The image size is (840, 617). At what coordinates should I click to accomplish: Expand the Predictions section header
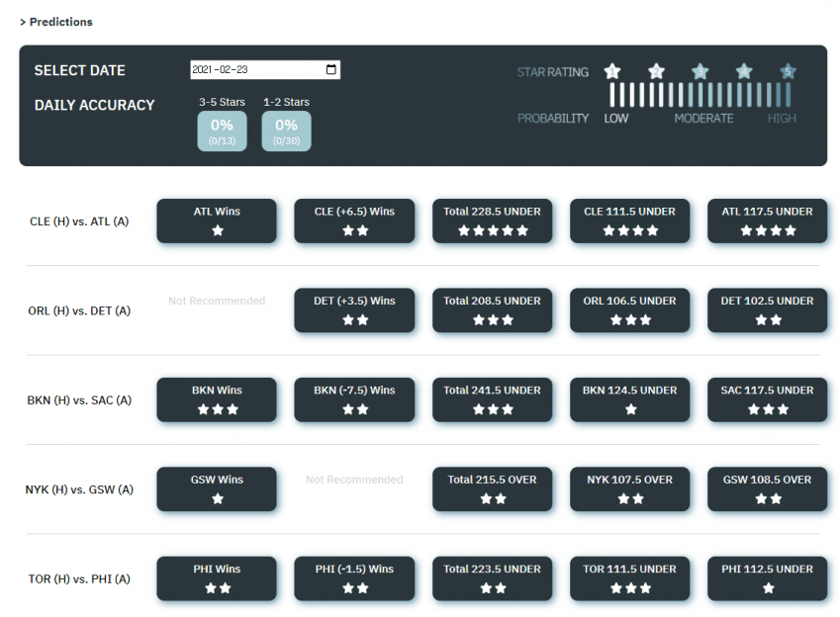56,22
